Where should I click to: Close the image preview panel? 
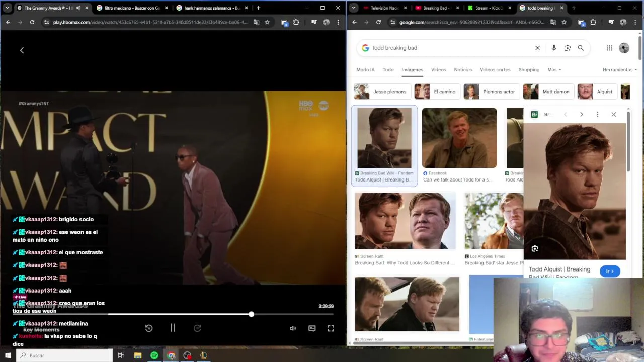[x=614, y=115]
